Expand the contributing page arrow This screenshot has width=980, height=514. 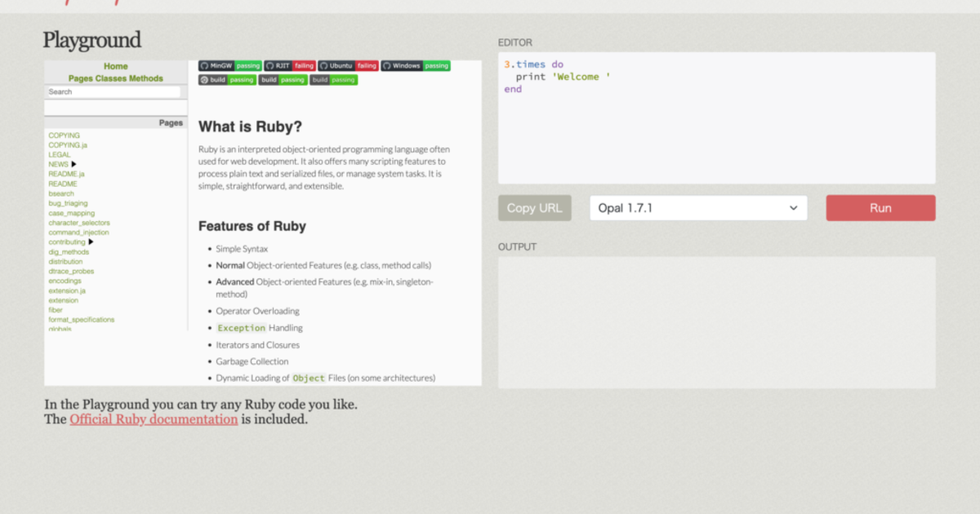pos(91,241)
